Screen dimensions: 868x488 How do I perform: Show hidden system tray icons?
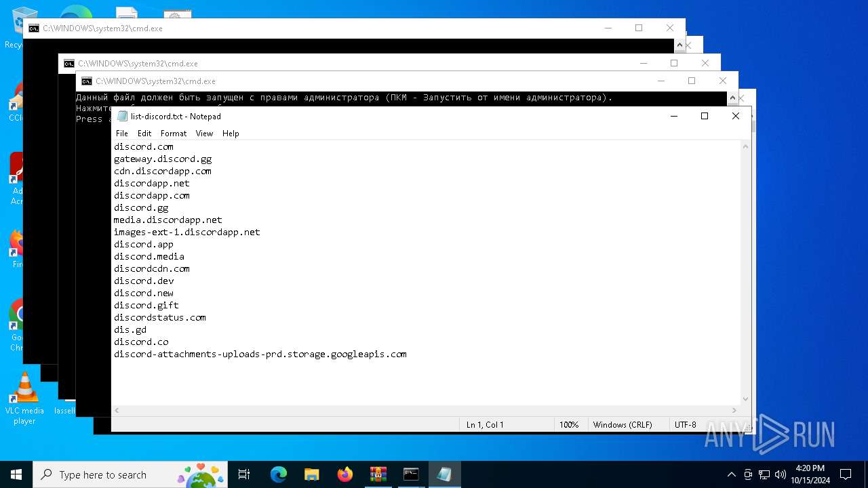[731, 474]
